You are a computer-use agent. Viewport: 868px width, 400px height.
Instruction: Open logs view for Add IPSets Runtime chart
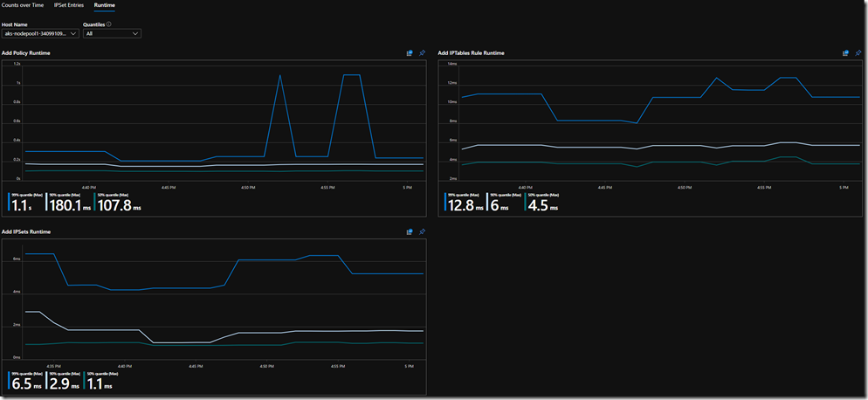click(410, 231)
